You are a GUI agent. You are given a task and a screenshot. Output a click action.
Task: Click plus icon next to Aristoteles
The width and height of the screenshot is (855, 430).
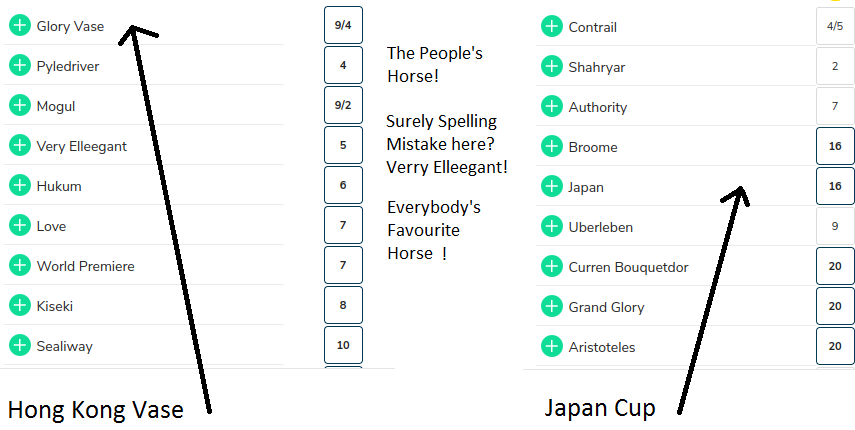[552, 347]
